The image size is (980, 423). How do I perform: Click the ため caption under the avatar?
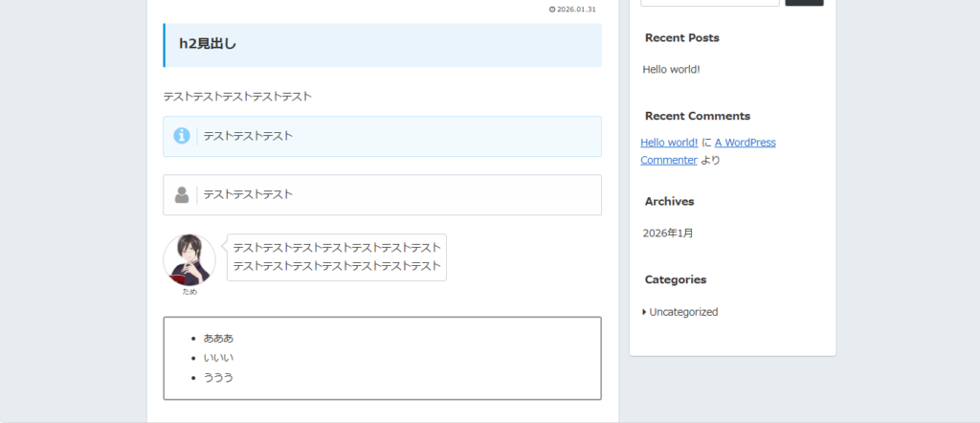click(189, 292)
